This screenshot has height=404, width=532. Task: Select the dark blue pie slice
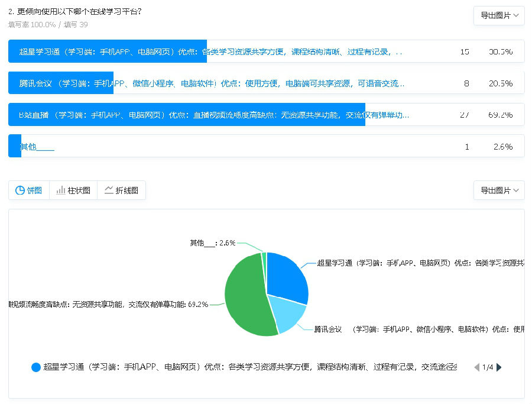pos(287,275)
